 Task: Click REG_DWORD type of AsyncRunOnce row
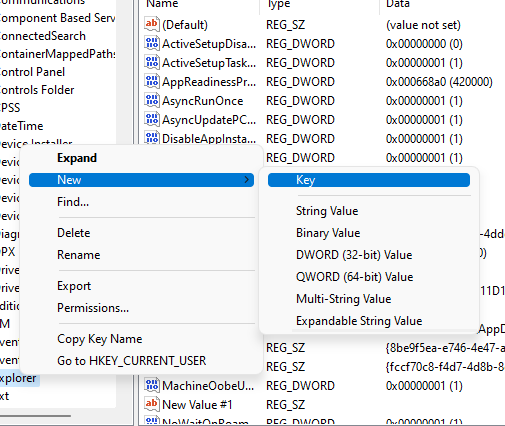tap(300, 101)
